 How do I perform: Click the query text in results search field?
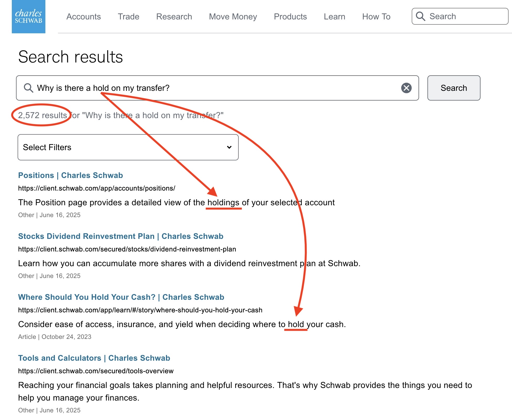(103, 88)
